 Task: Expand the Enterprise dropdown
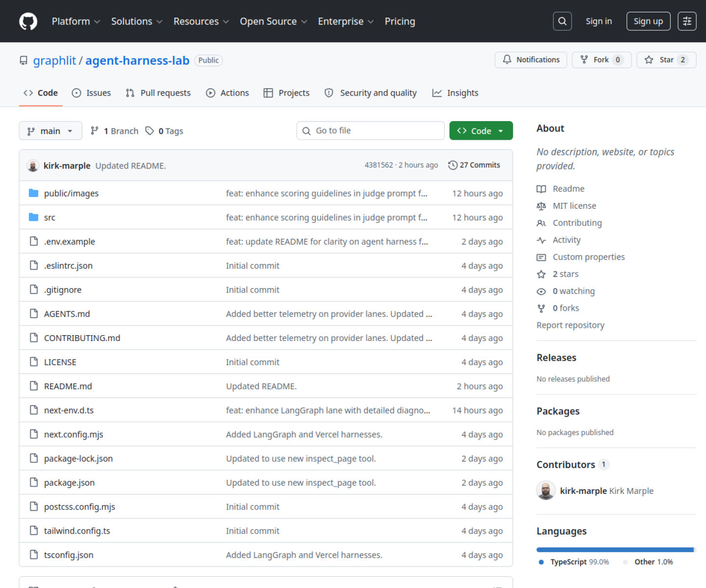point(346,21)
